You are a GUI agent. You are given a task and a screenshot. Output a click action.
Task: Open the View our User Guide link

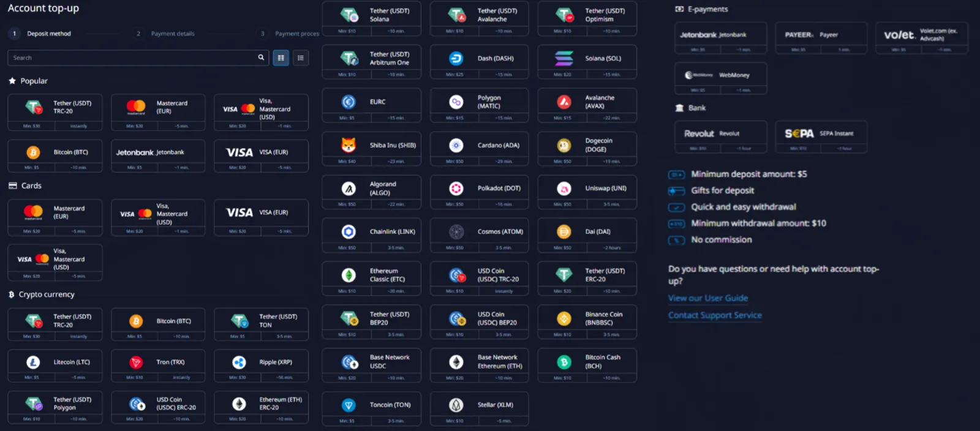(707, 298)
